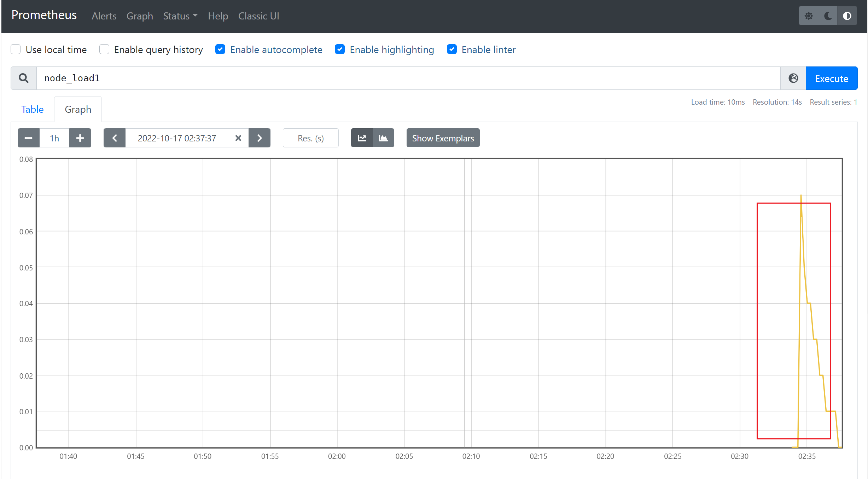Click Show Exemplars button
868x479 pixels.
[x=443, y=138]
